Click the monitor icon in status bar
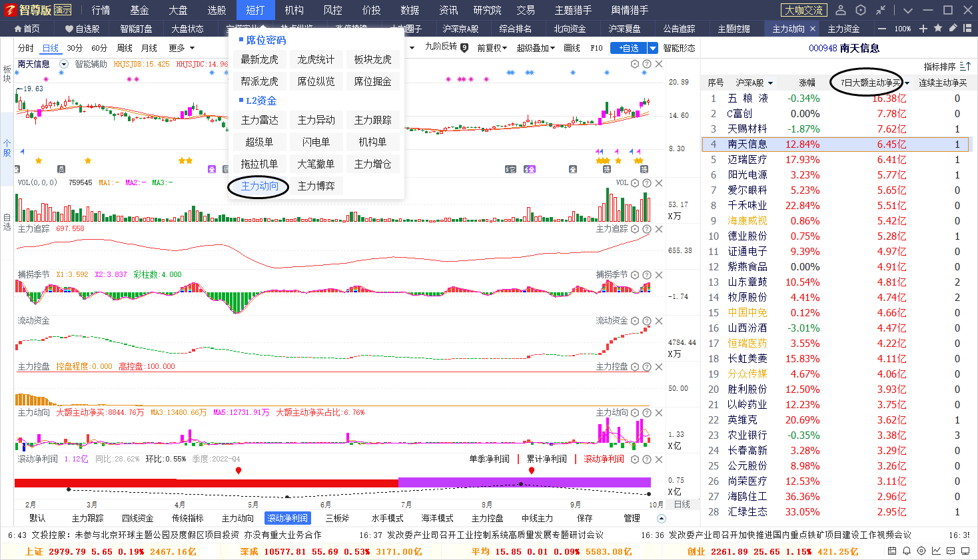The width and height of the screenshot is (978, 560). coord(965,551)
